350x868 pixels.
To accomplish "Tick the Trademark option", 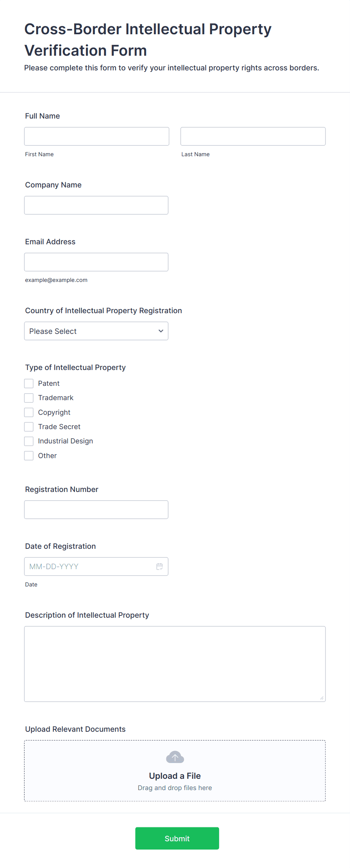I will coord(29,398).
